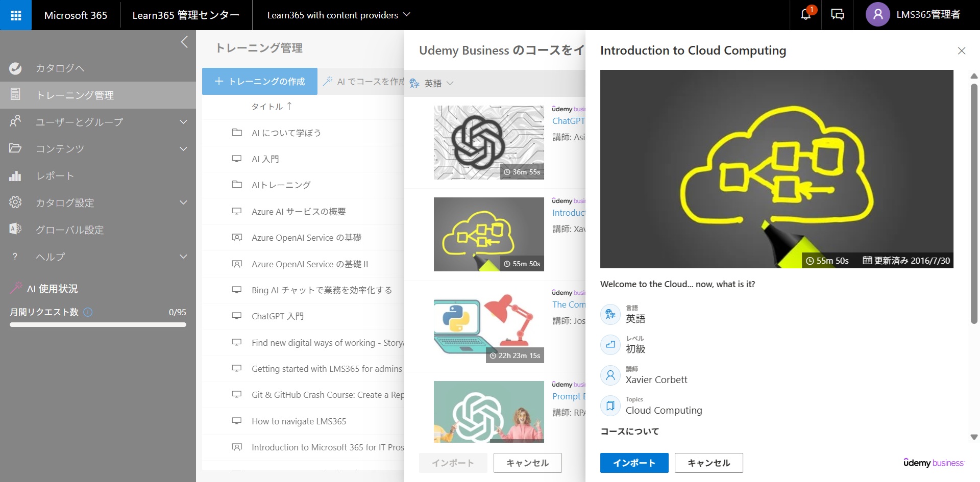Click the 月間リクエスト数 usage progress bar

(98, 324)
